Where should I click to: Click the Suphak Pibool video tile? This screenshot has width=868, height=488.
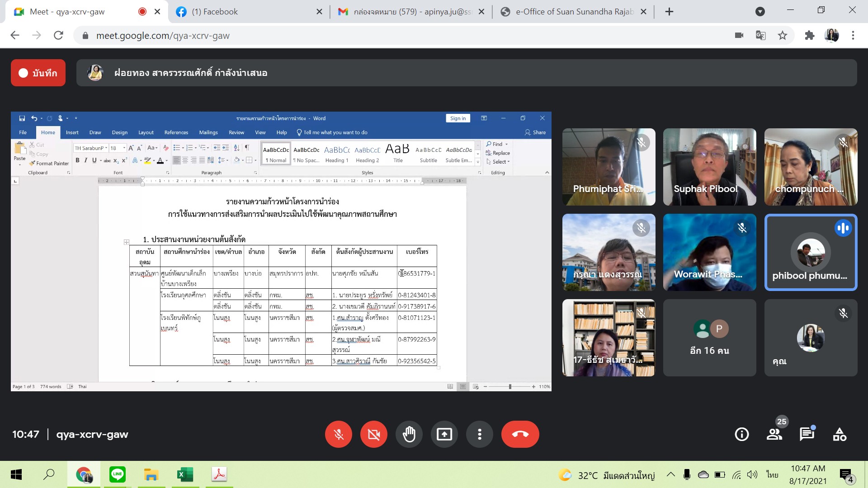709,167
